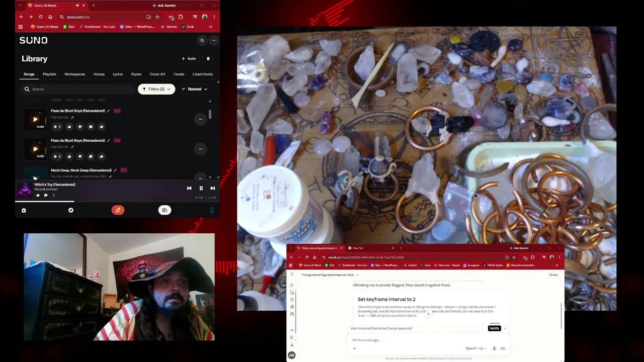644x362 pixels.
Task: Bookmark suno.com with the star icon
Action: click(157, 17)
